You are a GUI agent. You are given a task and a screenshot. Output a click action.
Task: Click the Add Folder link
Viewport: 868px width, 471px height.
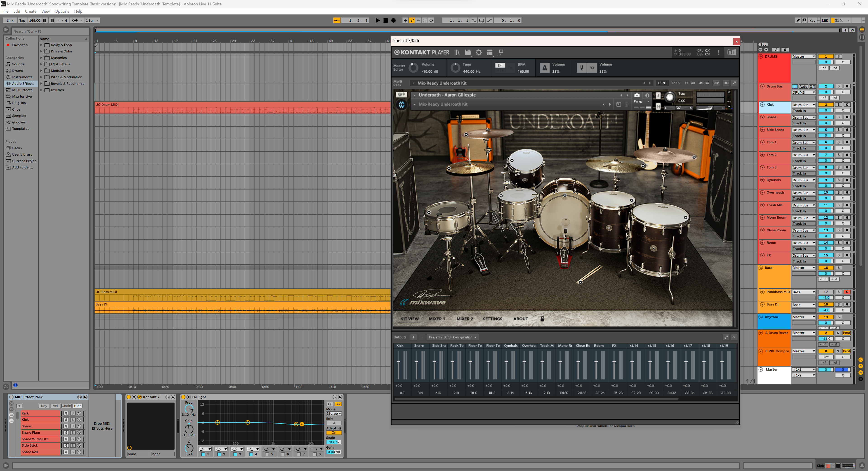23,167
